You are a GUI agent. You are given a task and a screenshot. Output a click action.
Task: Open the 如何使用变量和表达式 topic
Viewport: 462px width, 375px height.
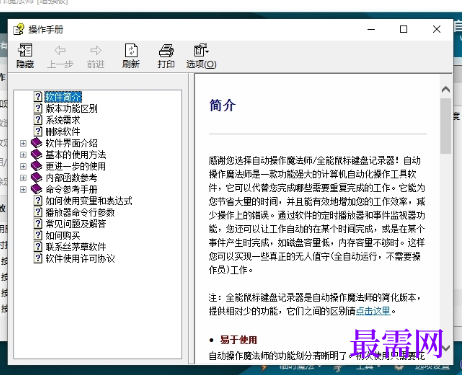[89, 201]
